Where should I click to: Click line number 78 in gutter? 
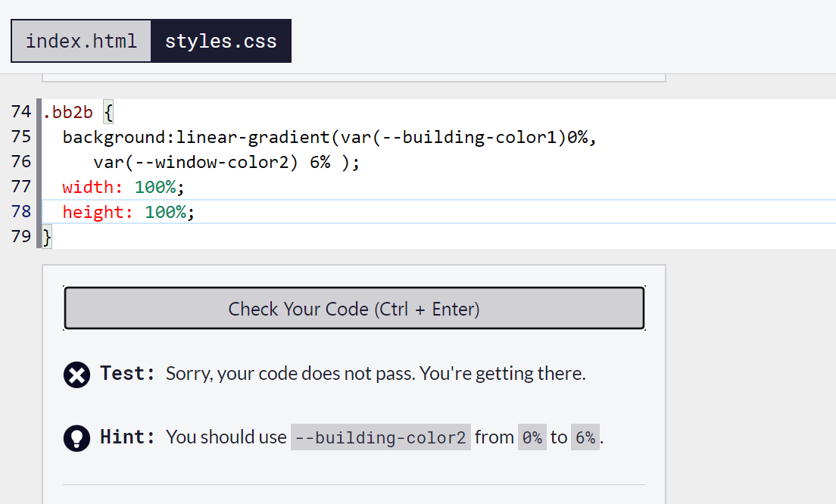coord(21,212)
